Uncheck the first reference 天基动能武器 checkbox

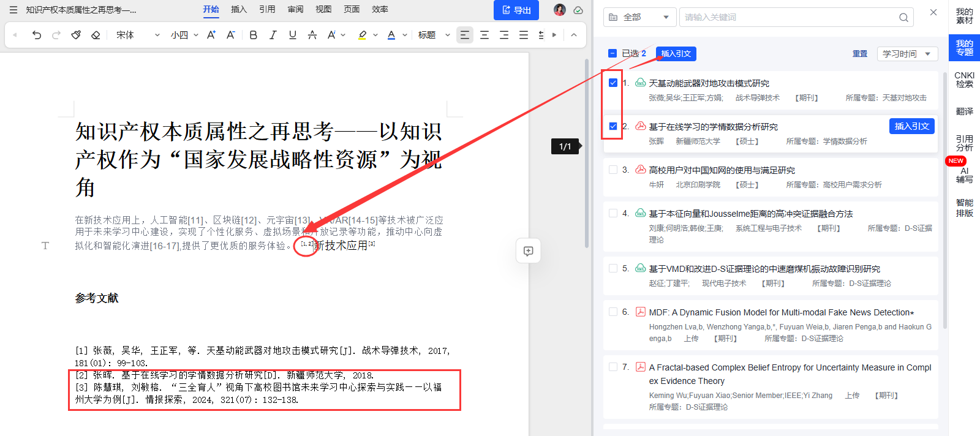click(x=613, y=83)
